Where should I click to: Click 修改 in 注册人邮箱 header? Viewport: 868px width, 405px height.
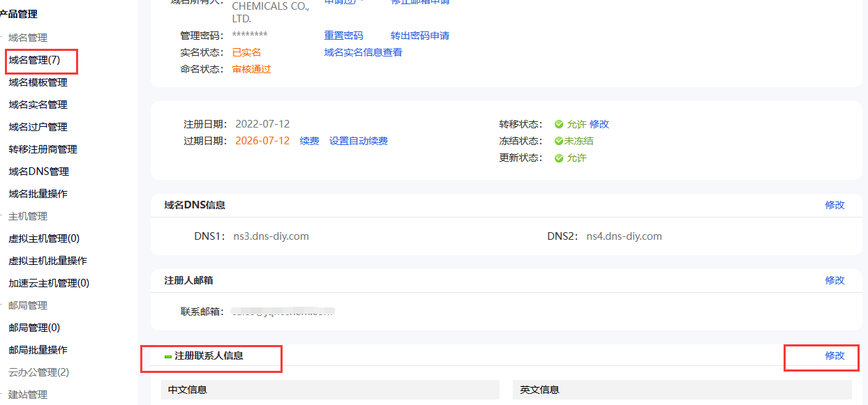point(835,280)
